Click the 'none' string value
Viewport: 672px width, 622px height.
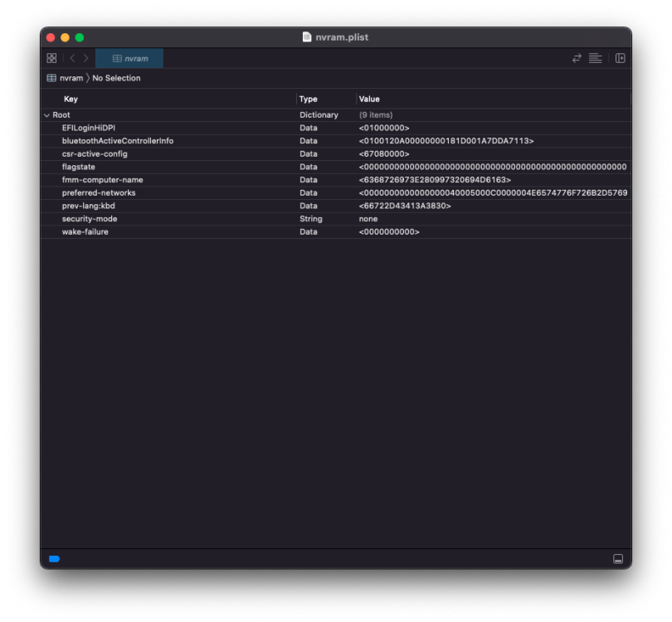pos(368,219)
